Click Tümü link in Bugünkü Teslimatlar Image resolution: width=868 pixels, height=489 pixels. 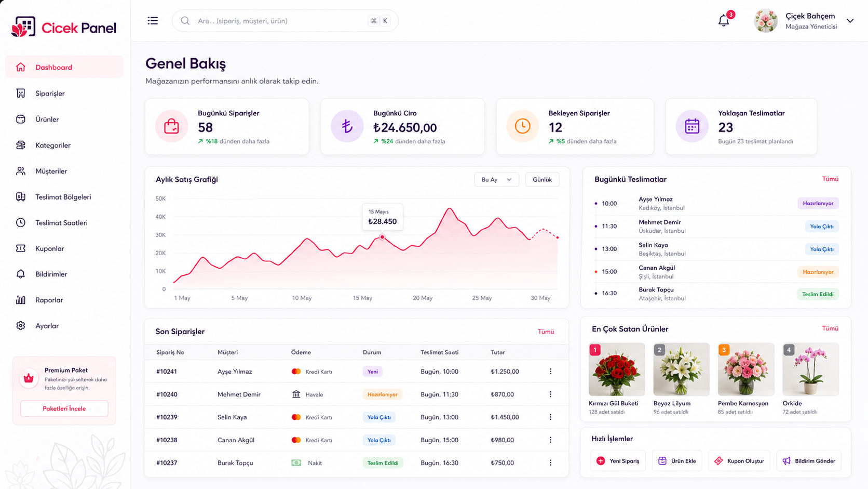[x=830, y=179]
